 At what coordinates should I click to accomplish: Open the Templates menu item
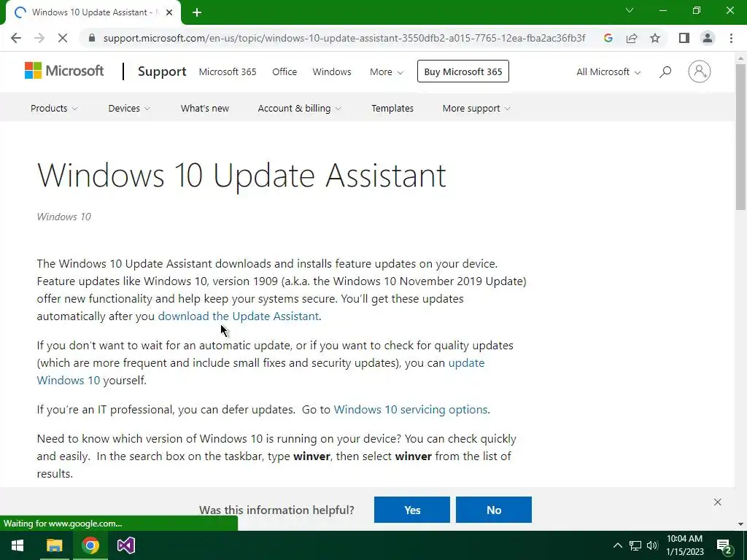click(x=392, y=108)
